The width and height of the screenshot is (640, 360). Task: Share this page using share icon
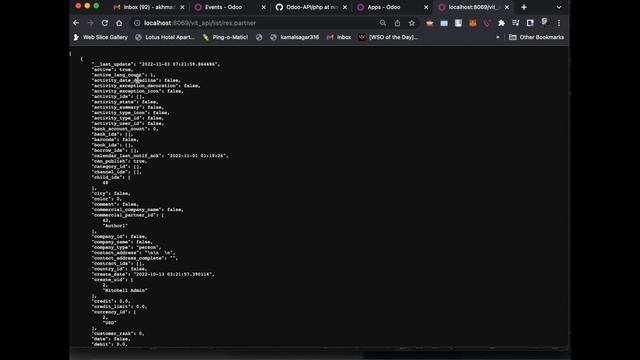397,23
